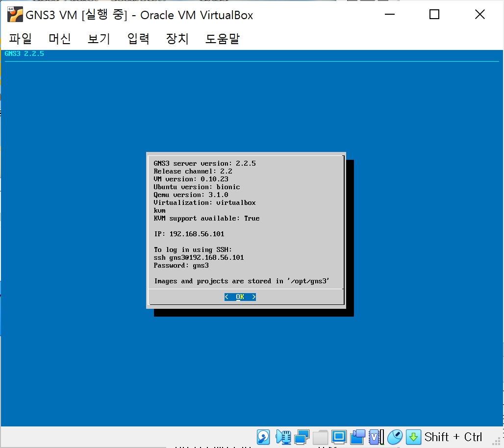
Task: Click the display settings status icon
Action: [x=339, y=437]
